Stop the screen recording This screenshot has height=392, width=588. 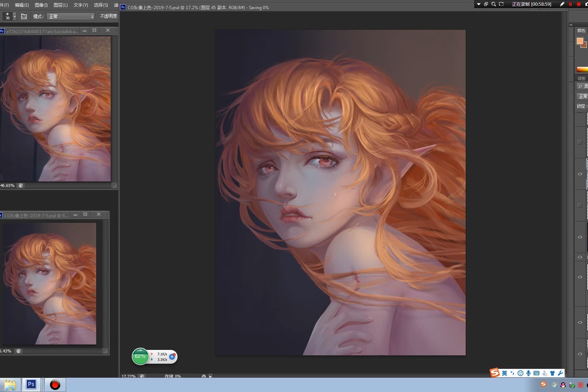(579, 4)
